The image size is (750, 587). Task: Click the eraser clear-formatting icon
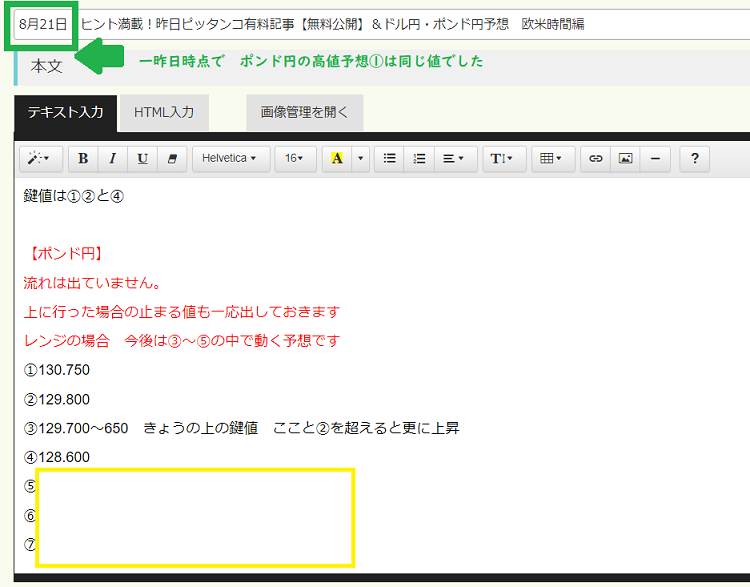(x=172, y=158)
